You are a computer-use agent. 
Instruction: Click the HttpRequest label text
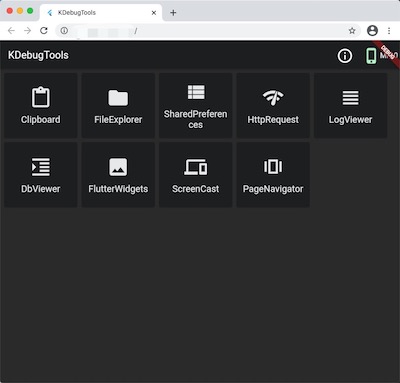click(x=273, y=119)
